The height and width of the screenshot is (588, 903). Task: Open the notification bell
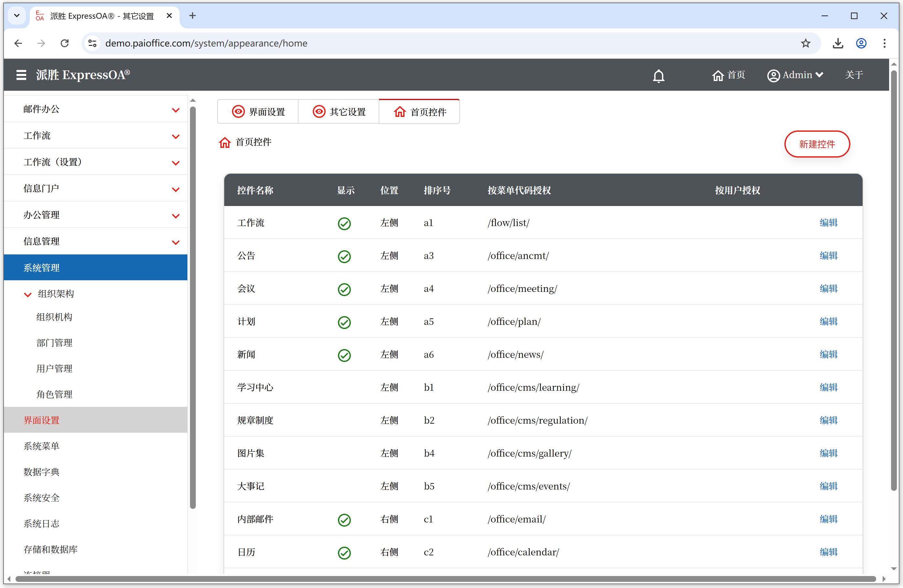pyautogui.click(x=658, y=76)
